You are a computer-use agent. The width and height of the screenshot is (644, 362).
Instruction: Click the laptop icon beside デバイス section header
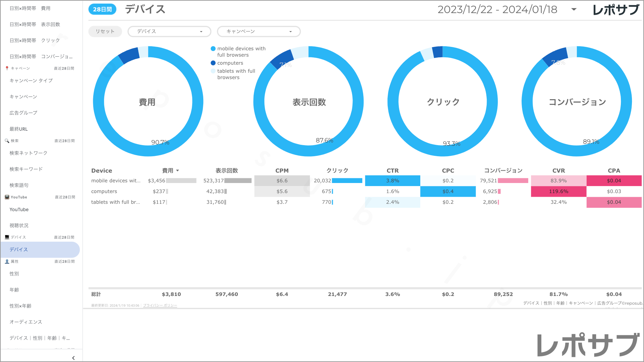(x=7, y=237)
